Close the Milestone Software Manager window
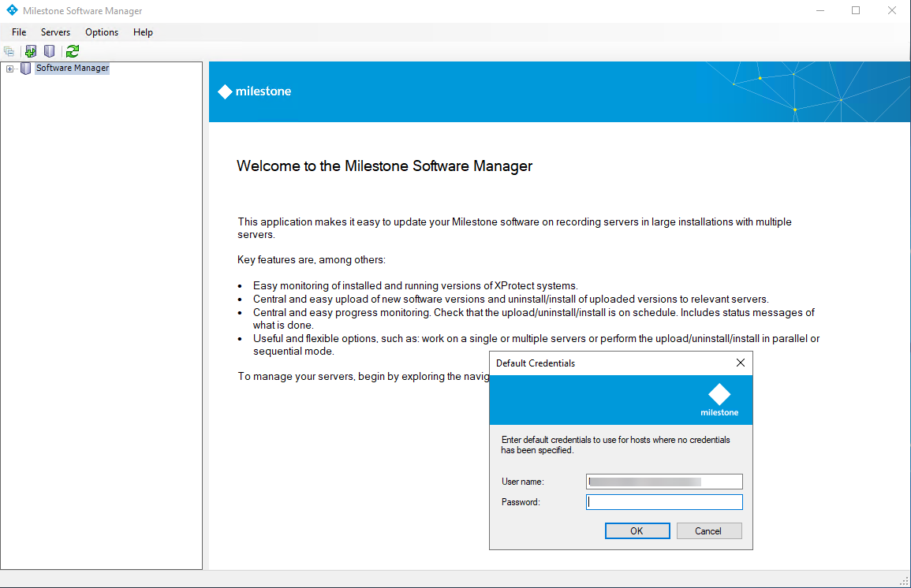 coord(892,10)
